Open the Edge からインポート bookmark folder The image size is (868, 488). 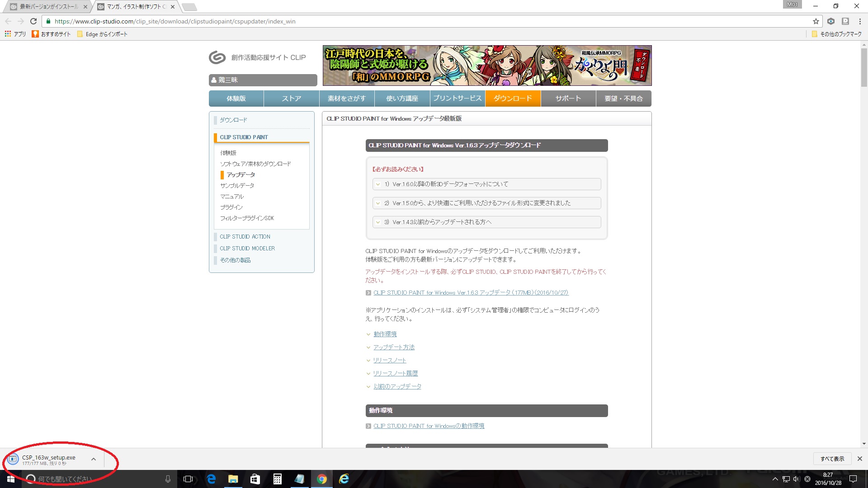pyautogui.click(x=102, y=34)
